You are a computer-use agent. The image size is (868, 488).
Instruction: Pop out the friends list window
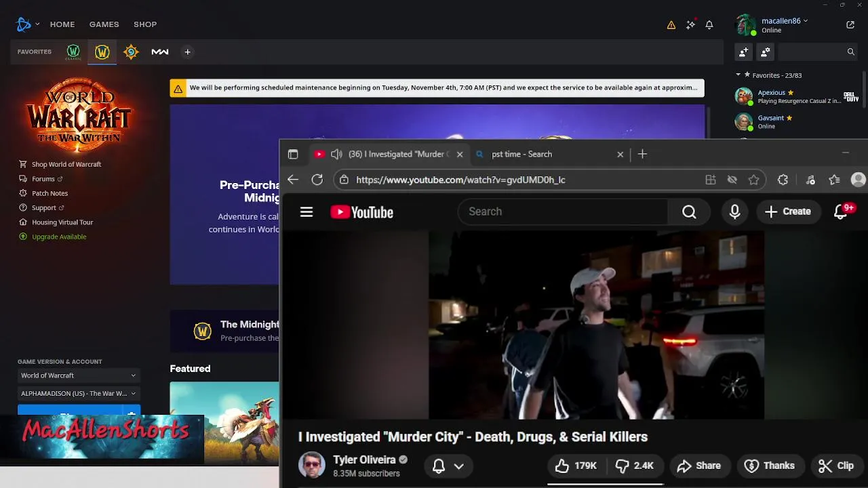[x=850, y=25]
